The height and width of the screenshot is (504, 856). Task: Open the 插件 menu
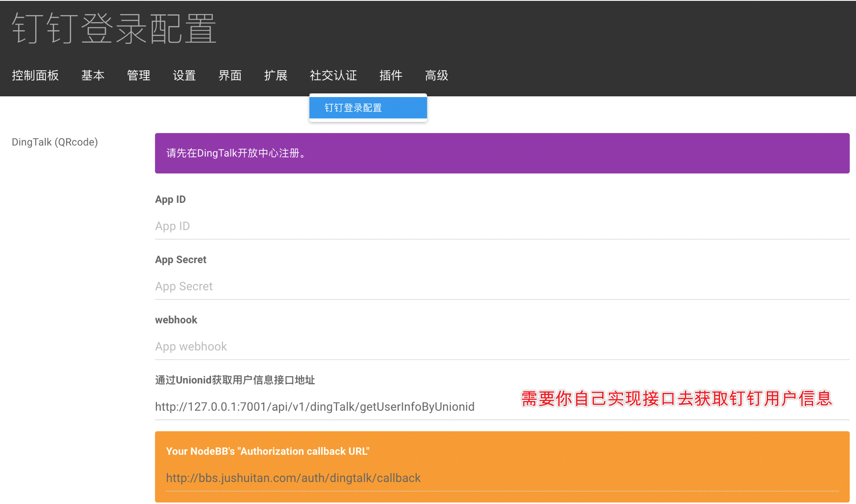tap(390, 76)
